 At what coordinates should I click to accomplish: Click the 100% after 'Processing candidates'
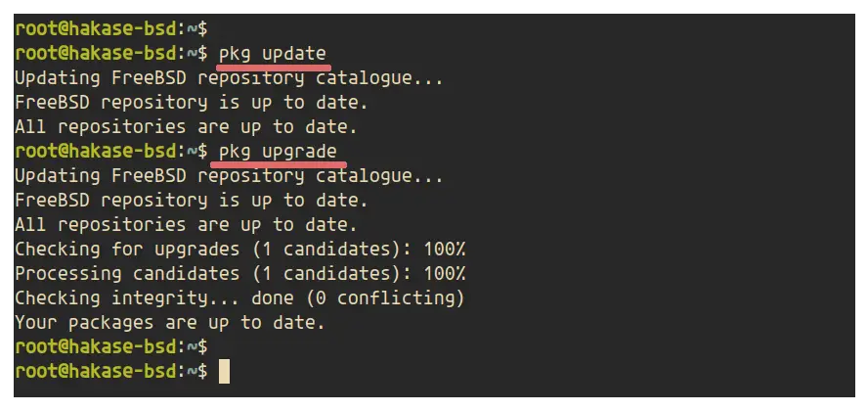click(x=445, y=273)
